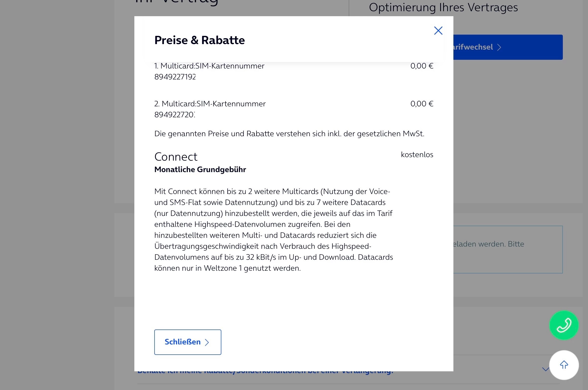Click the Tarifwechsel button

(508, 47)
